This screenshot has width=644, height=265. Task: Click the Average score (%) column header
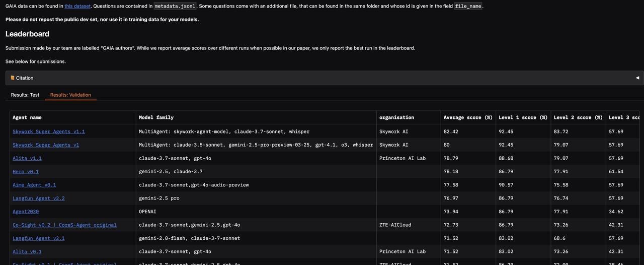(468, 117)
